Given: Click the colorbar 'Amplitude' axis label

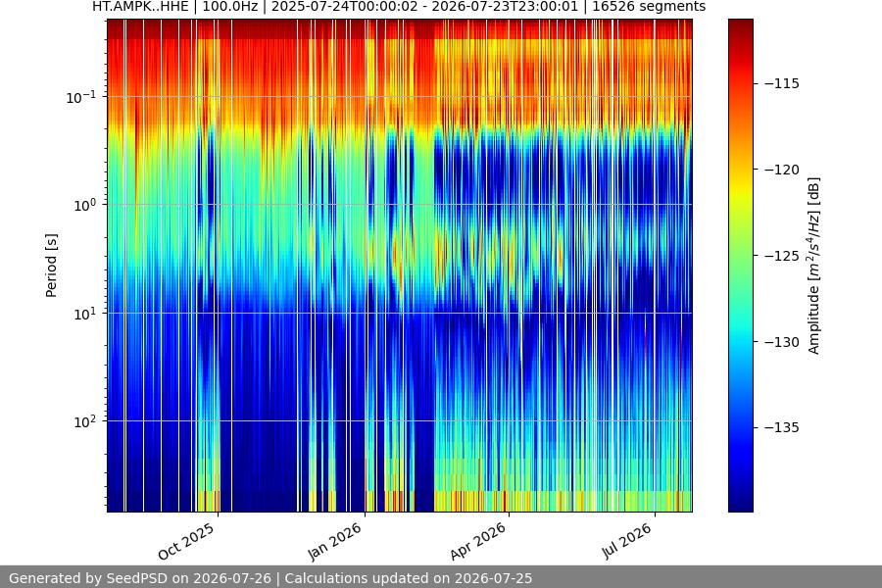Looking at the screenshot, I should tap(814, 266).
